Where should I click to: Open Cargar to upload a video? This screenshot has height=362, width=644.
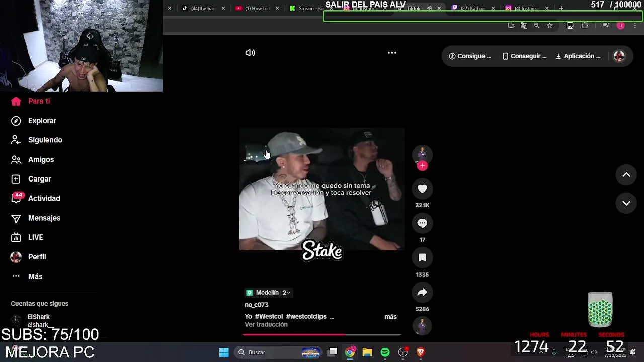(x=31, y=179)
